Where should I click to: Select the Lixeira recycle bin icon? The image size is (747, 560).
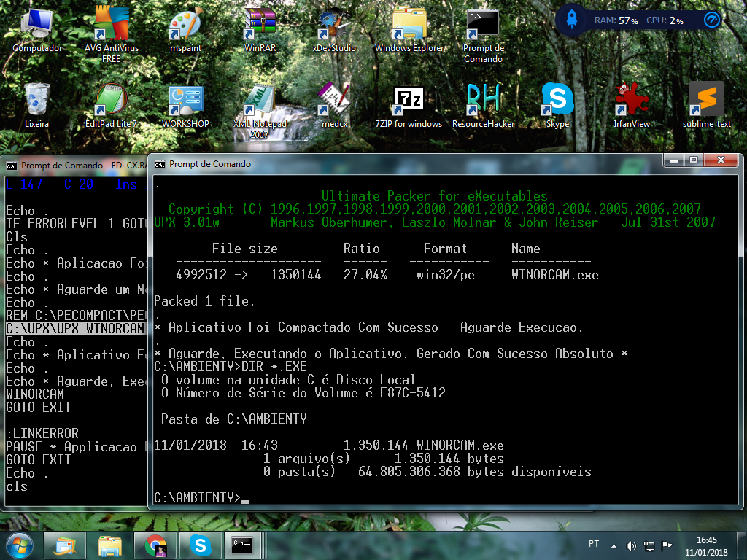click(36, 100)
